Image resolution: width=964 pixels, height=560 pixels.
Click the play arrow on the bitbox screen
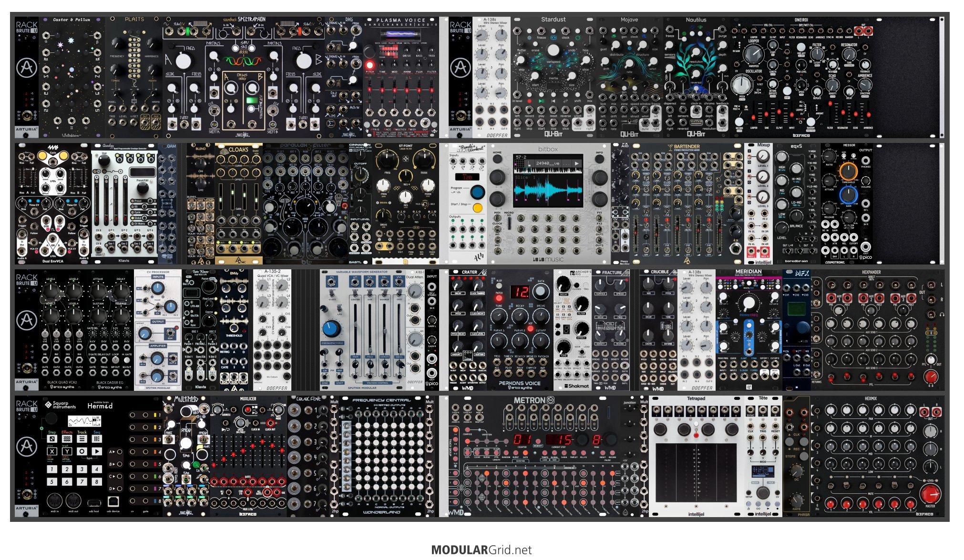click(x=576, y=163)
